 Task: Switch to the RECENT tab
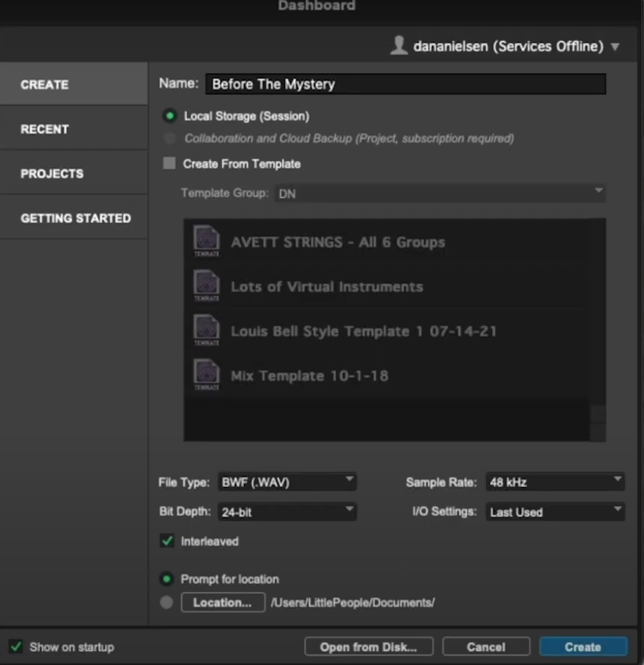74,128
